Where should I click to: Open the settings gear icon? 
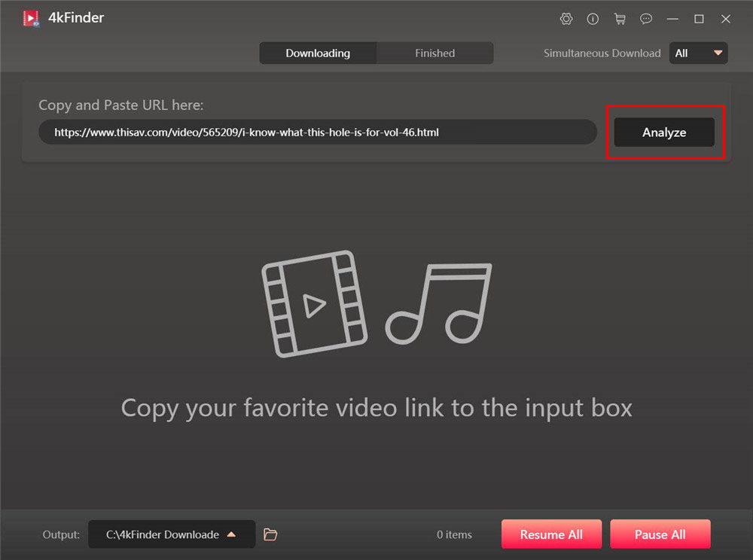[566, 19]
